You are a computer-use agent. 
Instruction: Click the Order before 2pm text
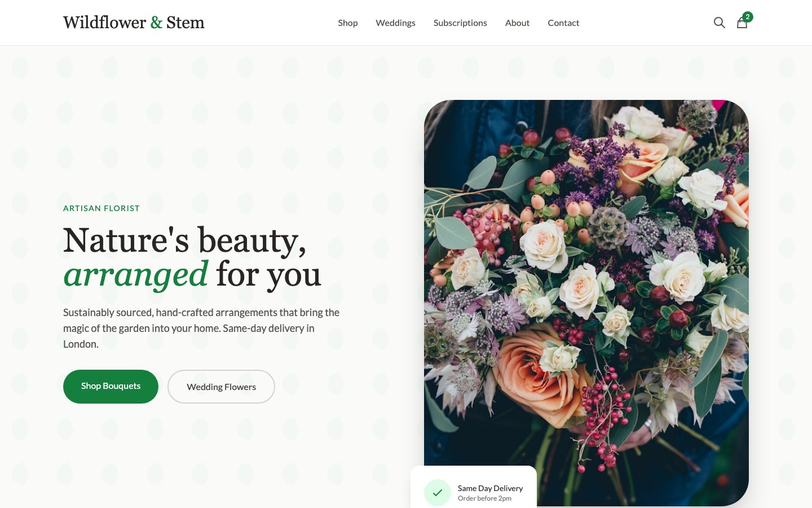[x=484, y=498]
